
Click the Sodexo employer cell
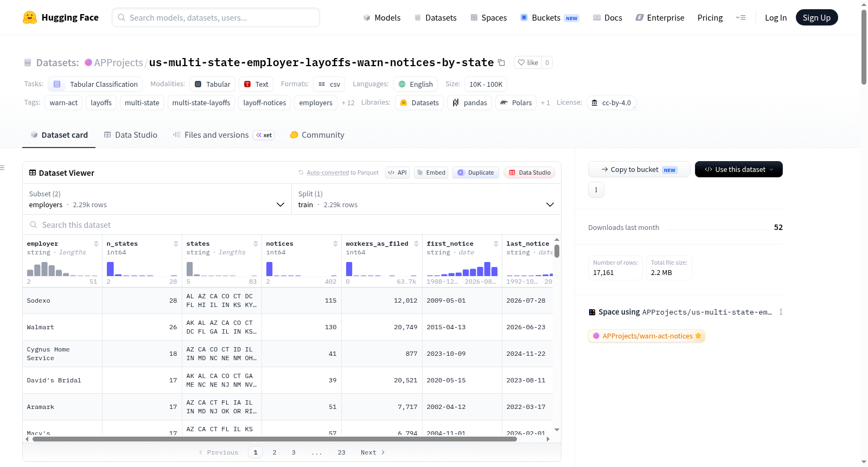(x=62, y=301)
